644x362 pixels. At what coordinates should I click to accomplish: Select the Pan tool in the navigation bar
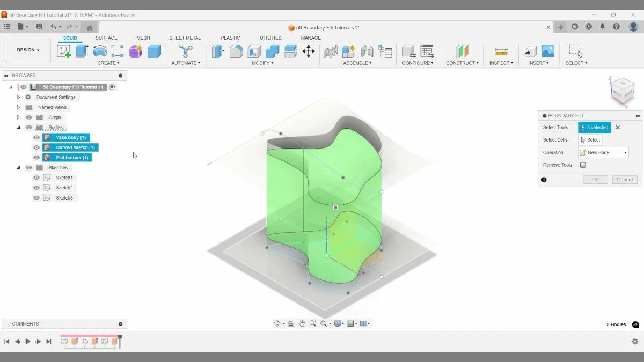click(302, 323)
